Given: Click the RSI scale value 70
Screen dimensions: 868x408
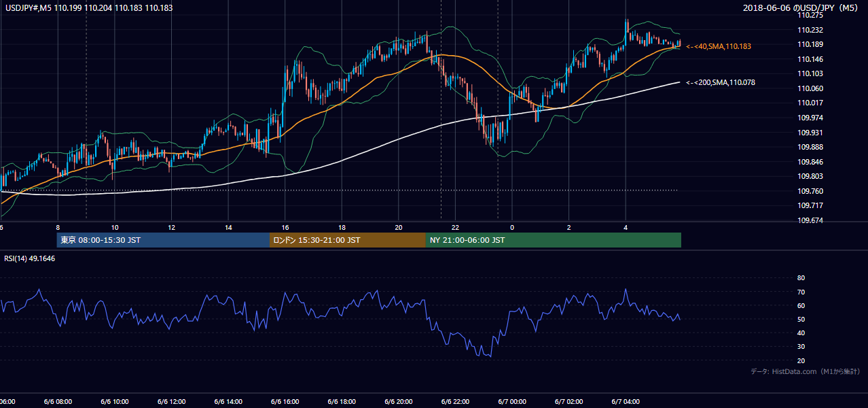Looking at the screenshot, I should [x=801, y=292].
